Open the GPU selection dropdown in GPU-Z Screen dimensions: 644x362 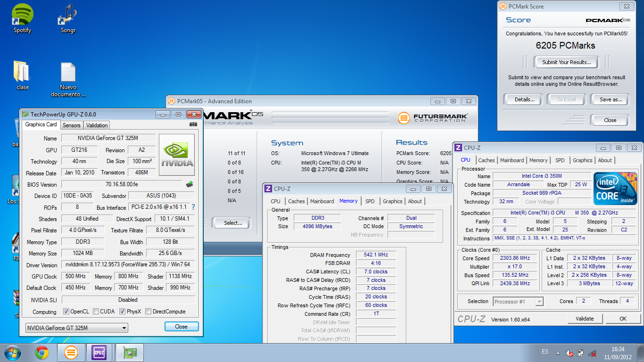point(76,328)
